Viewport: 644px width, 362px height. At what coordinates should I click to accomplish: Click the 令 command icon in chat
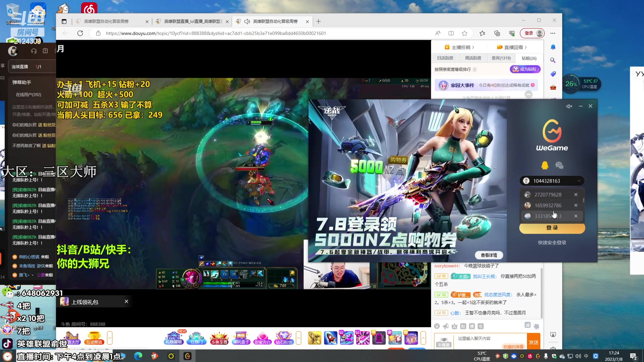481,326
